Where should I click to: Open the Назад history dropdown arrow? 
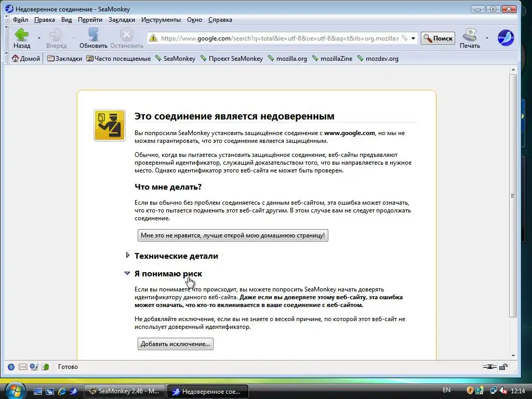[x=39, y=38]
